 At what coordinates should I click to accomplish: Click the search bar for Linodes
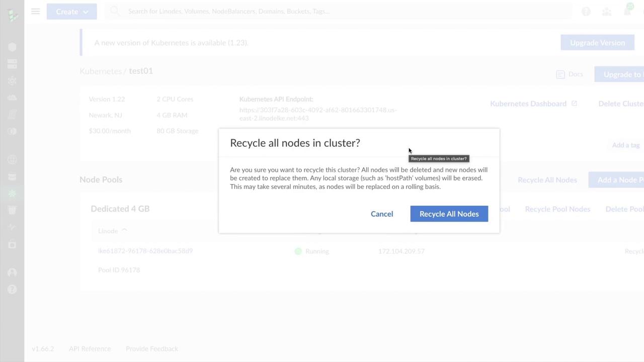337,11
